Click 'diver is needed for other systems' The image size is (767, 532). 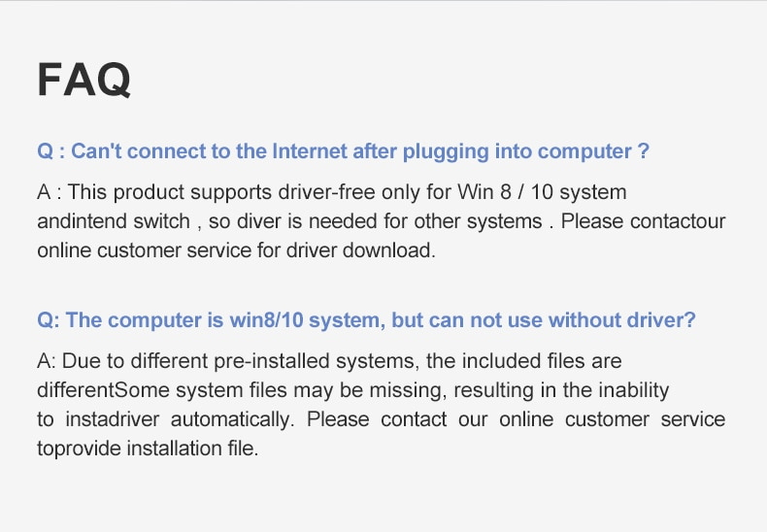389,221
